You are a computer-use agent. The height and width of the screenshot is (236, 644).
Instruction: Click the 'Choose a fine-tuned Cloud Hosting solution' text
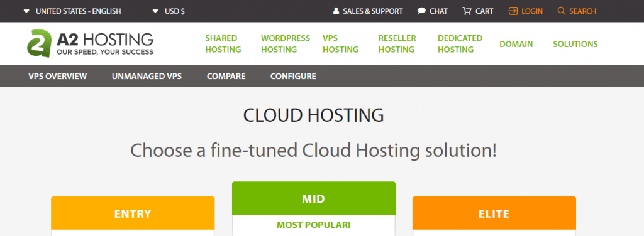coord(313,151)
